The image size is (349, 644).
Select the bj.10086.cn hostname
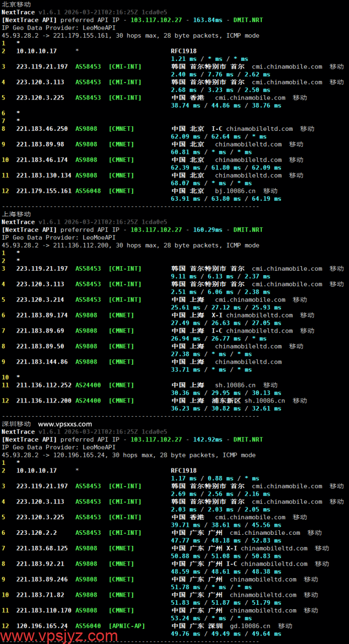click(x=235, y=191)
